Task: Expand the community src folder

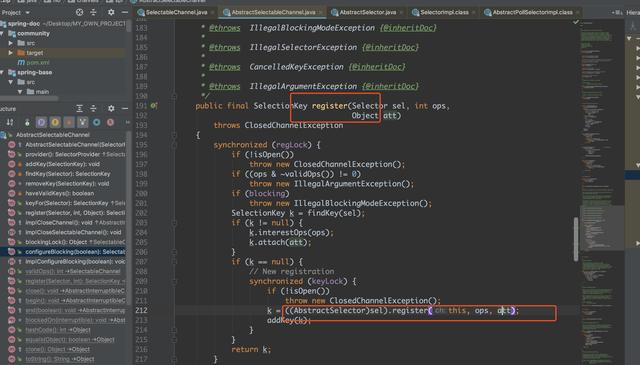Action: [x=11, y=43]
